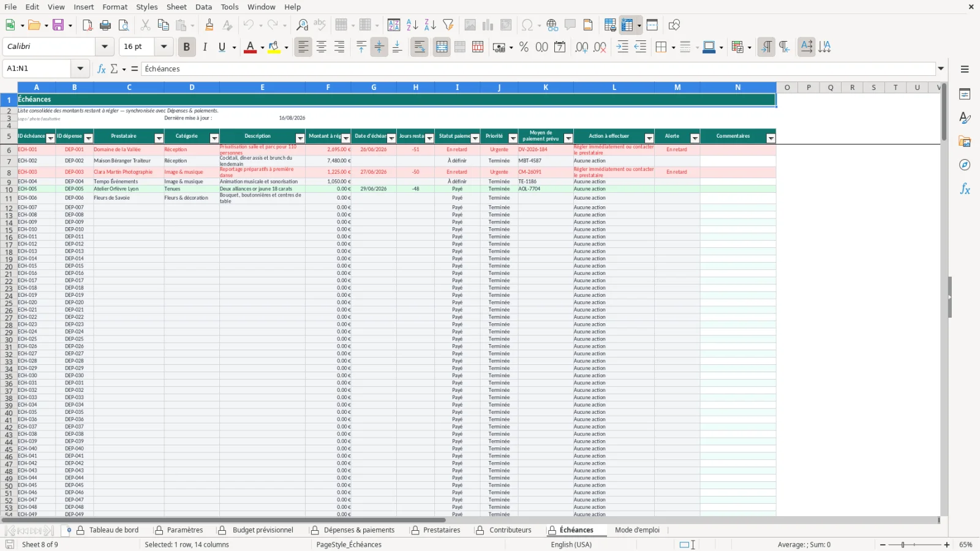Click PageStyle_Échéances in status bar
This screenshot has height=551, width=980.
coord(349,545)
